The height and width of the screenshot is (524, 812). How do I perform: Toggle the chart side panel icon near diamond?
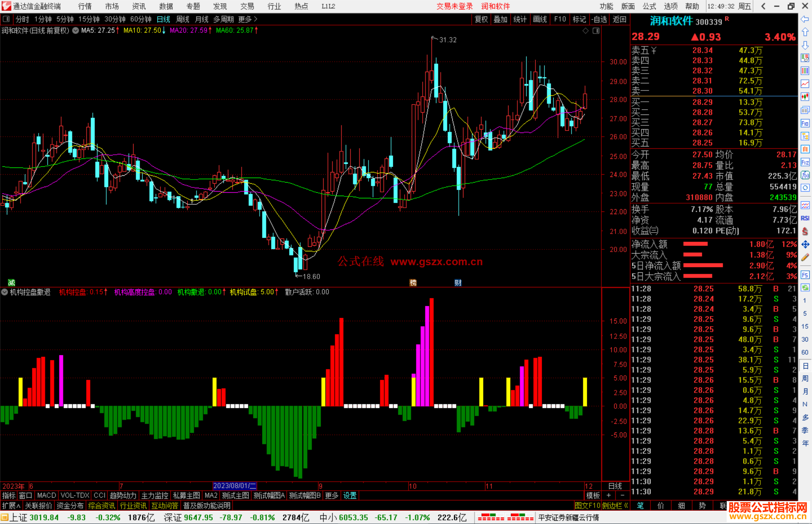[596, 31]
